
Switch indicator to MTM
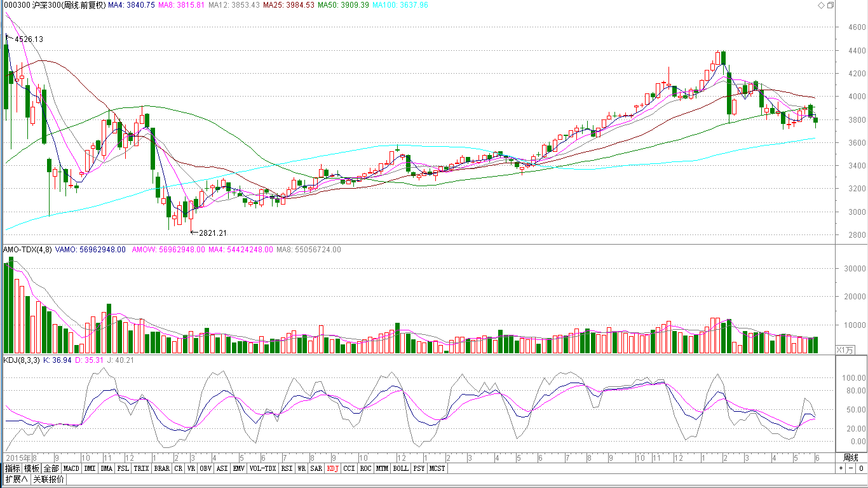(x=382, y=468)
